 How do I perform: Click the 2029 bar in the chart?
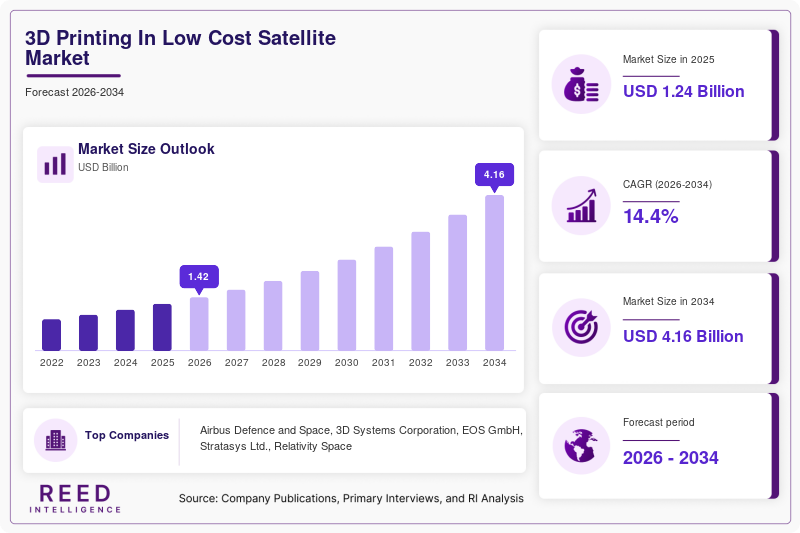[310, 311]
